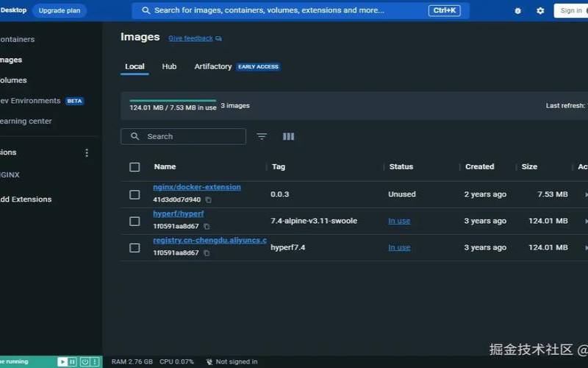The image size is (588, 368).
Task: Open the settings gear icon
Action: coord(540,11)
